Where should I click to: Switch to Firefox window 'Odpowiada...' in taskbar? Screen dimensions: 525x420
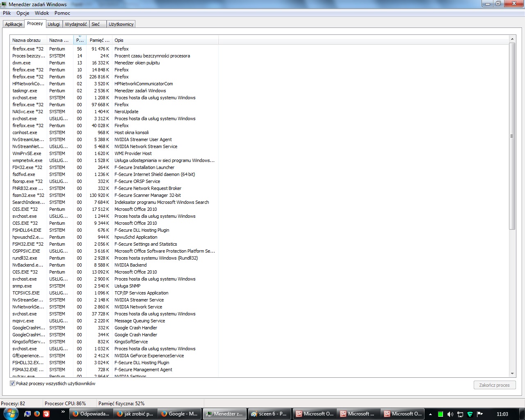pyautogui.click(x=91, y=414)
